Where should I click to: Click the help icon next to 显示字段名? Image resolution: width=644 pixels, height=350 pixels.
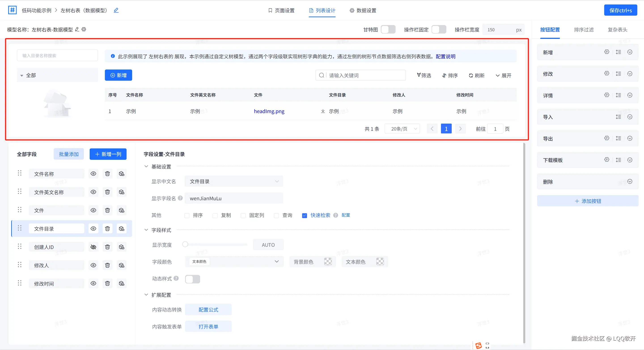click(180, 198)
